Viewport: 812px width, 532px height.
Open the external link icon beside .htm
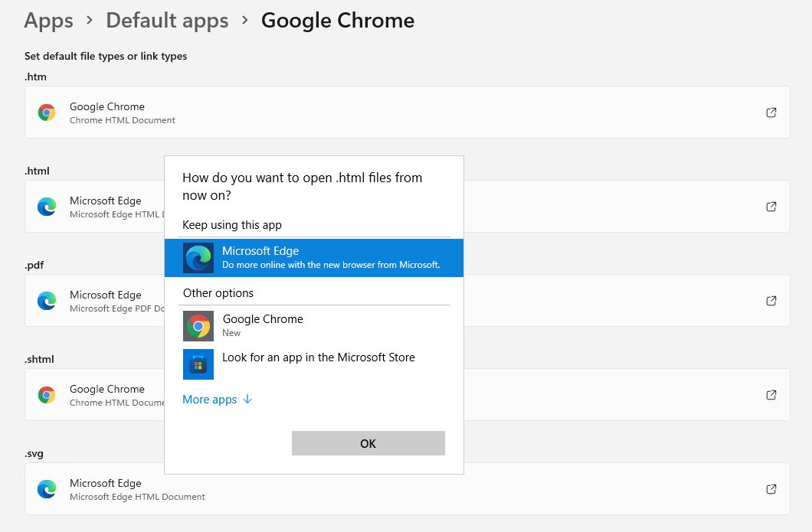[x=771, y=112]
